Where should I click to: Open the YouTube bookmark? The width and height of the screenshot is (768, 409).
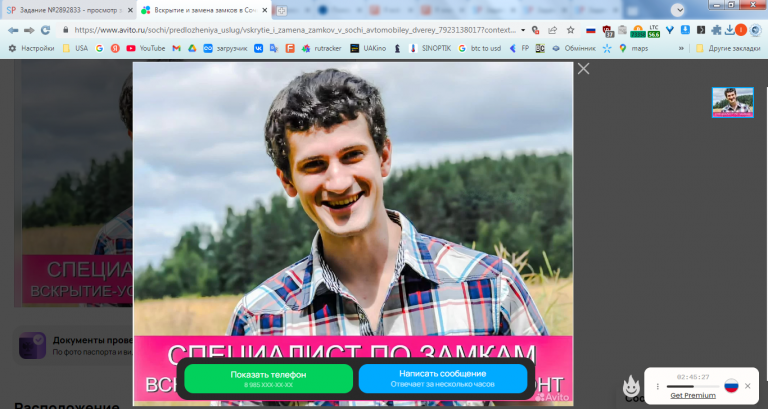tap(145, 48)
